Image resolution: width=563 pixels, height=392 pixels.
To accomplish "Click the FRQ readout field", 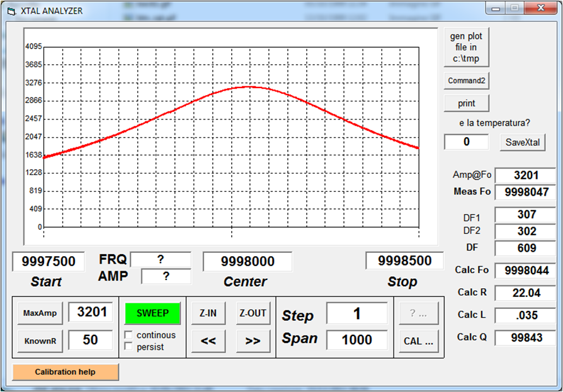I will click(x=161, y=259).
